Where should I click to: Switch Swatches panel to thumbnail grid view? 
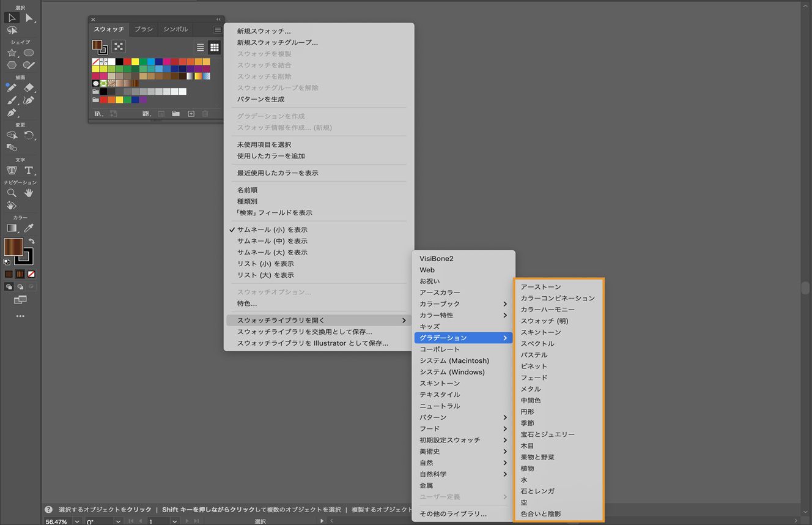(x=215, y=47)
